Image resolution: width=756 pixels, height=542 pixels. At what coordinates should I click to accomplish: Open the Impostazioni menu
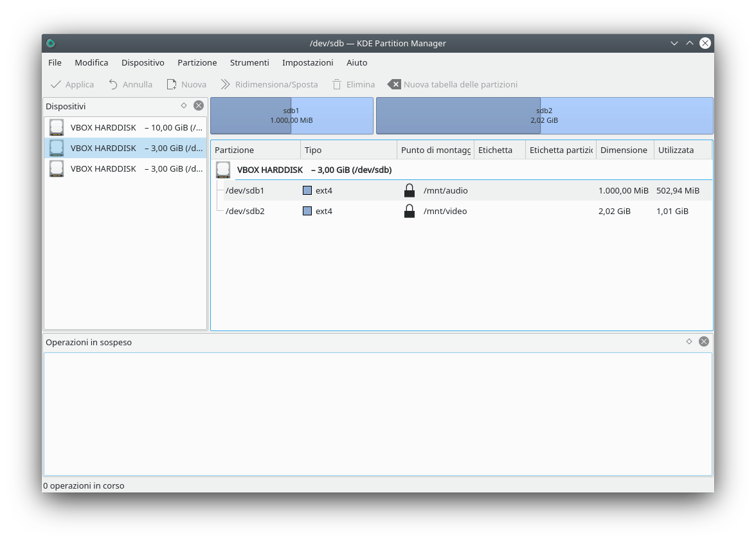(307, 62)
